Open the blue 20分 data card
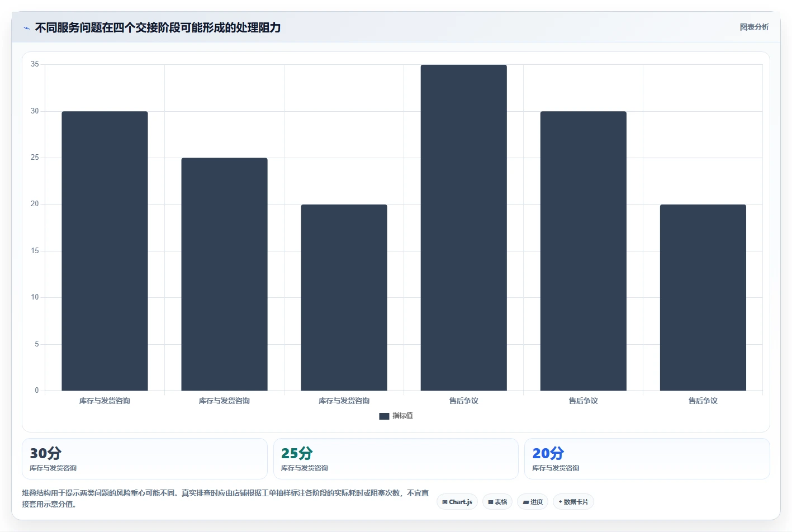Viewport: 792px width, 532px height. tap(647, 459)
